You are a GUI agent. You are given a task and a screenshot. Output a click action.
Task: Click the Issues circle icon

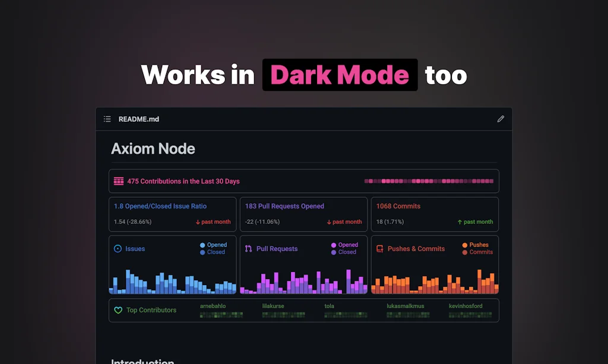(118, 249)
